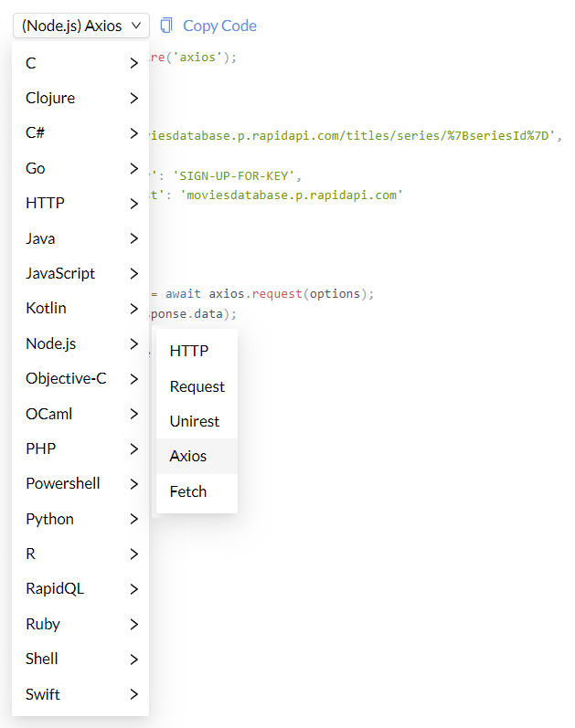The image size is (575, 728).
Task: Click the 'SIGN-UP-FOR-KEY' string in the code
Action: coord(234,176)
